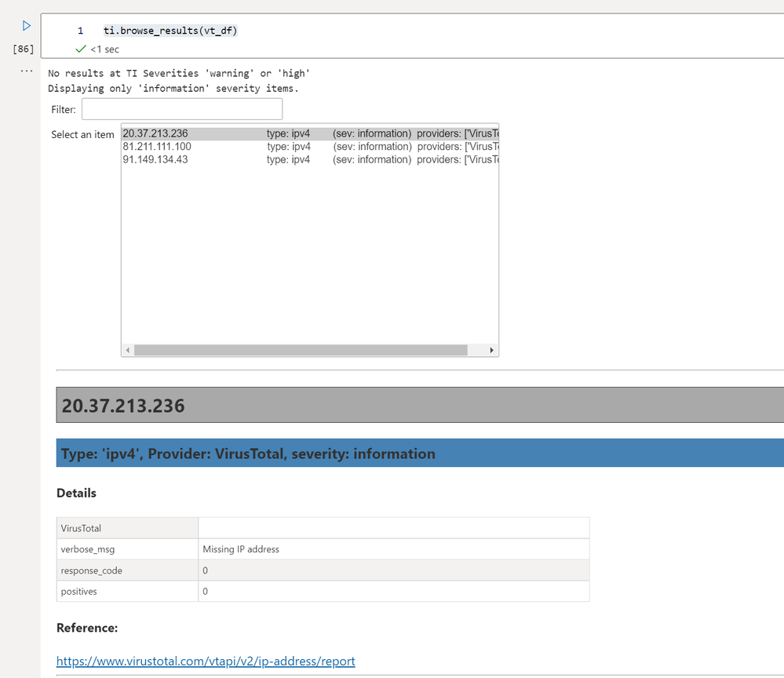Select the 81.211.111.100 list item

[310, 147]
